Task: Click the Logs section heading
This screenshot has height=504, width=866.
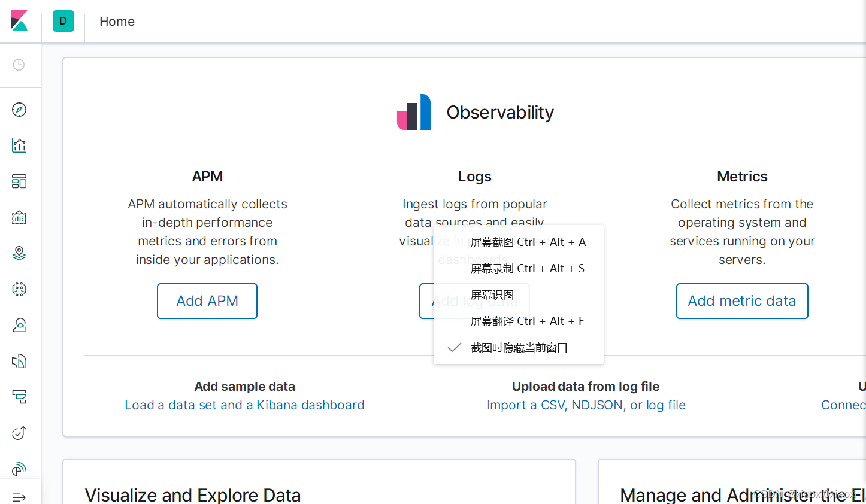Action: (x=475, y=177)
